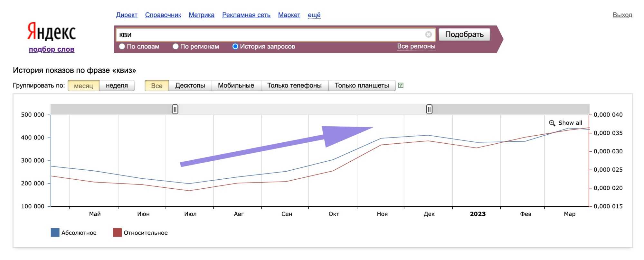Group data by неделя

click(x=117, y=85)
